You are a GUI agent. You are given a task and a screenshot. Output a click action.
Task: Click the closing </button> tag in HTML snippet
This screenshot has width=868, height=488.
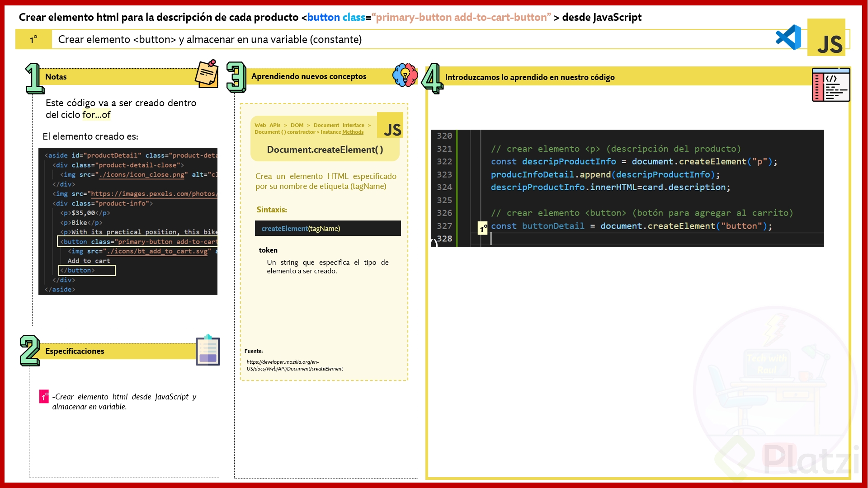point(78,270)
